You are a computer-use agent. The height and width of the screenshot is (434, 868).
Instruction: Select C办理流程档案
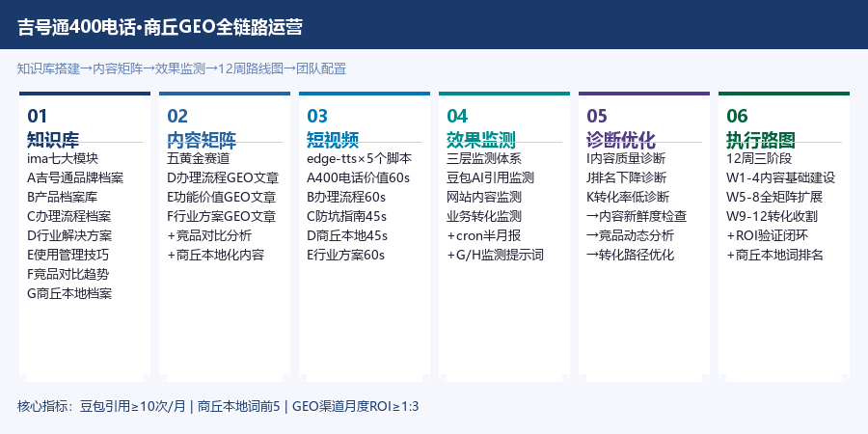[x=69, y=216]
